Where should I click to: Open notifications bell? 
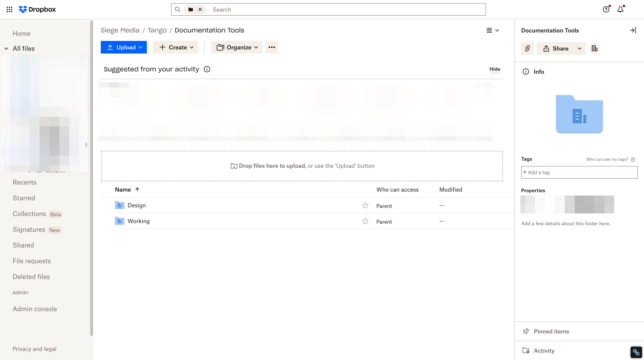tap(620, 9)
